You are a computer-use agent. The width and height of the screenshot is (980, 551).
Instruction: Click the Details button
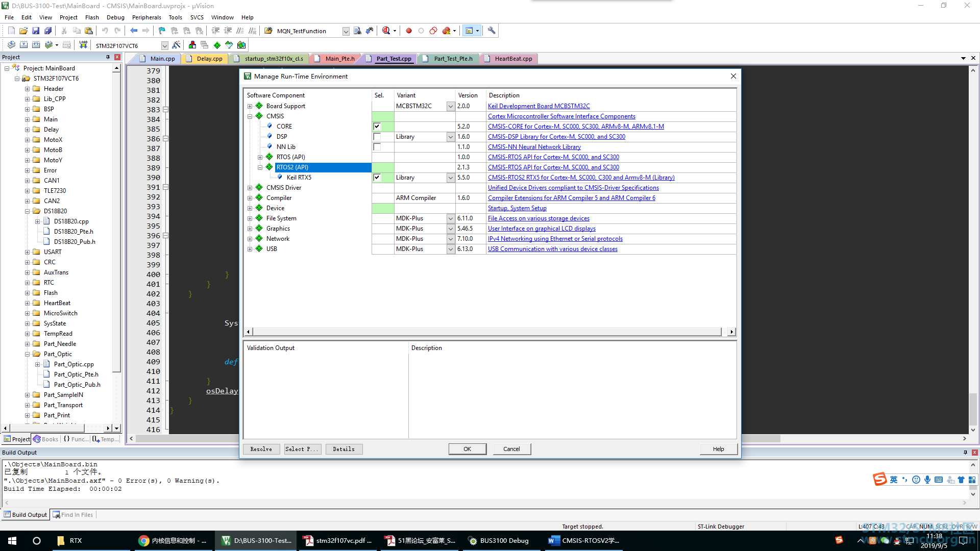(x=344, y=449)
